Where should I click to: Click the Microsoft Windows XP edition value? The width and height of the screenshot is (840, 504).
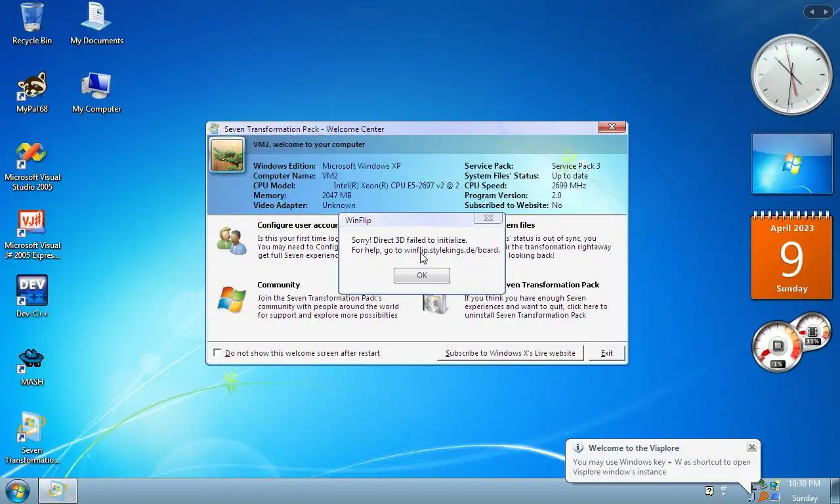(361, 166)
